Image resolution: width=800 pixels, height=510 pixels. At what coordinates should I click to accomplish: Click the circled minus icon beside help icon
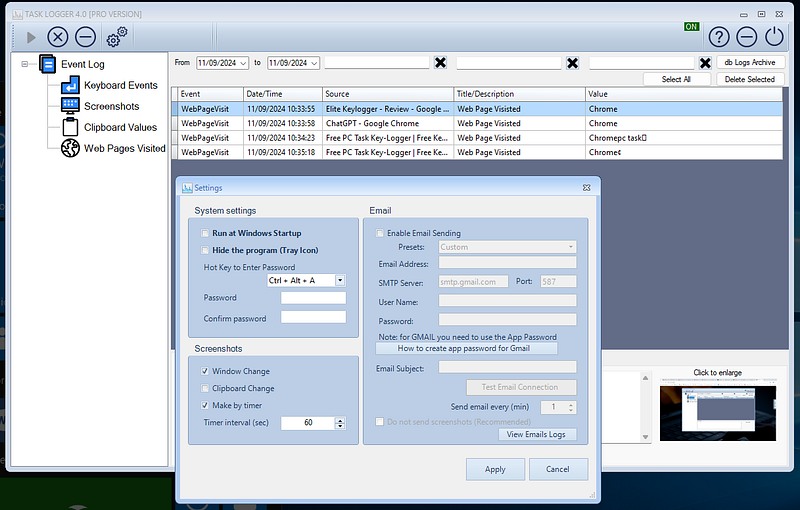746,37
